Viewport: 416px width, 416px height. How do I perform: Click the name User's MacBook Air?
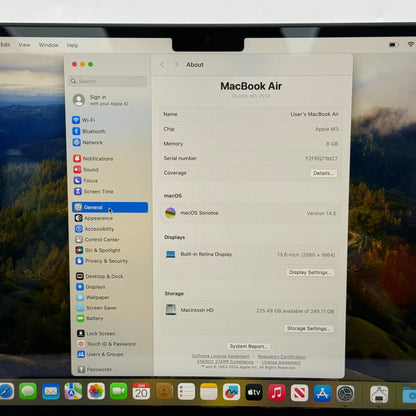(315, 114)
